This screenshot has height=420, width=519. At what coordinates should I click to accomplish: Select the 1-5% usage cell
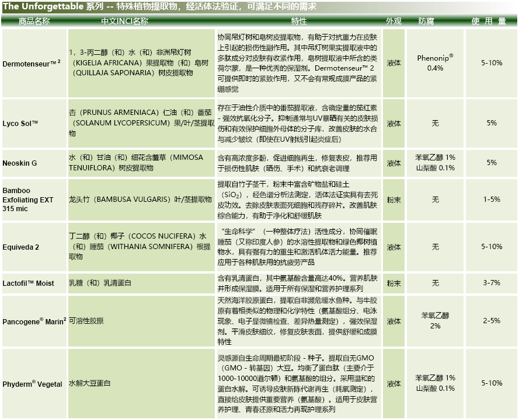(x=492, y=199)
